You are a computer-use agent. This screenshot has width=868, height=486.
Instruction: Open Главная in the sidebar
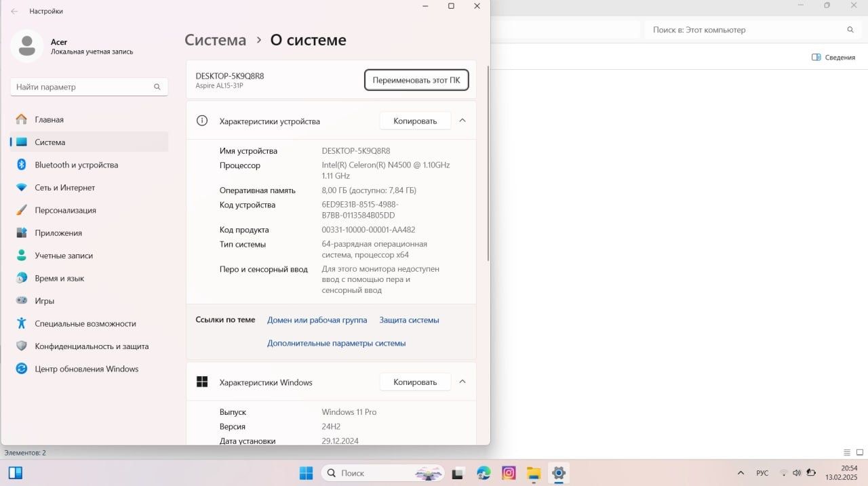pos(89,119)
